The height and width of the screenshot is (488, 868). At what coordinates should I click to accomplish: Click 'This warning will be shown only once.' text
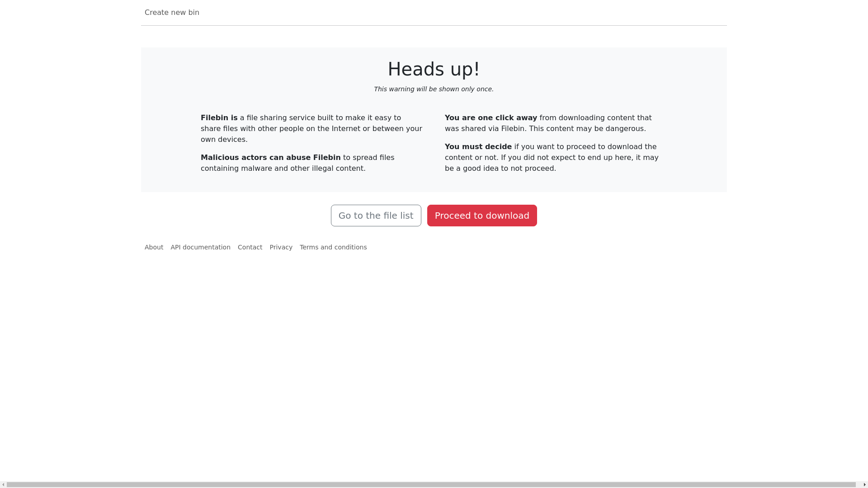(x=434, y=89)
